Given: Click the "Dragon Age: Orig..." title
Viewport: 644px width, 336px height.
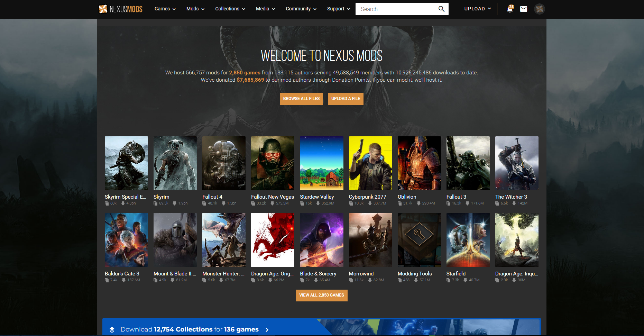Looking at the screenshot, I should pos(273,274).
